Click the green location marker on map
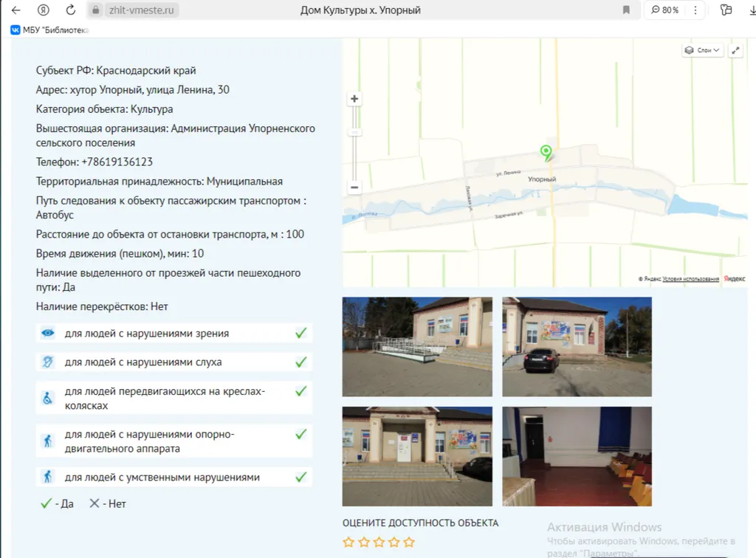Image resolution: width=756 pixels, height=558 pixels. tap(546, 152)
